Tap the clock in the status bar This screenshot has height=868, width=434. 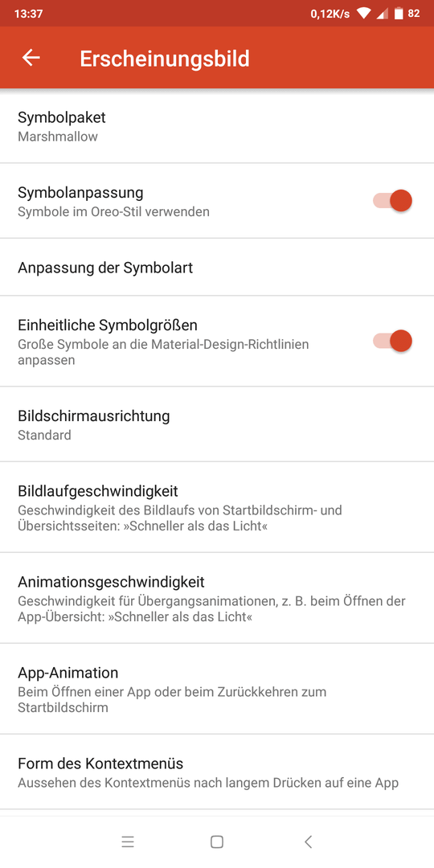29,14
